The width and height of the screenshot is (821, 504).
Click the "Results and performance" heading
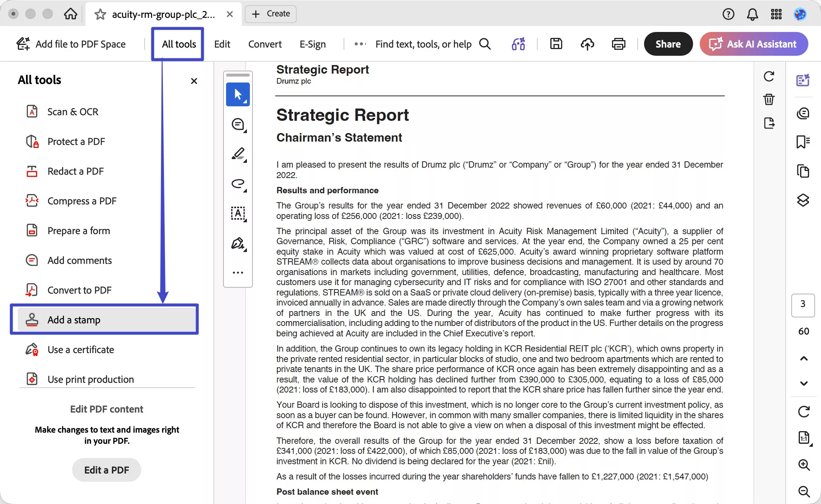(x=327, y=190)
